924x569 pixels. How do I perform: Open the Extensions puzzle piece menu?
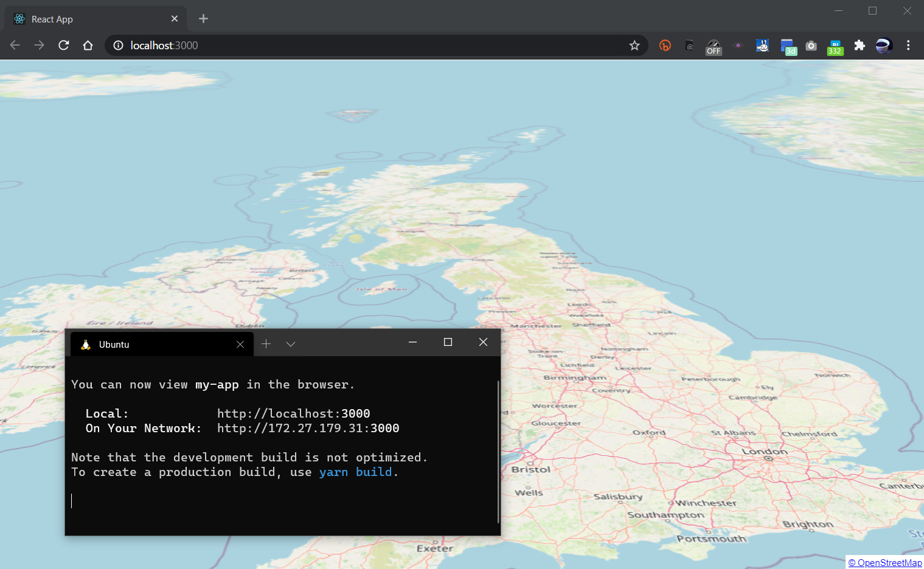click(860, 46)
